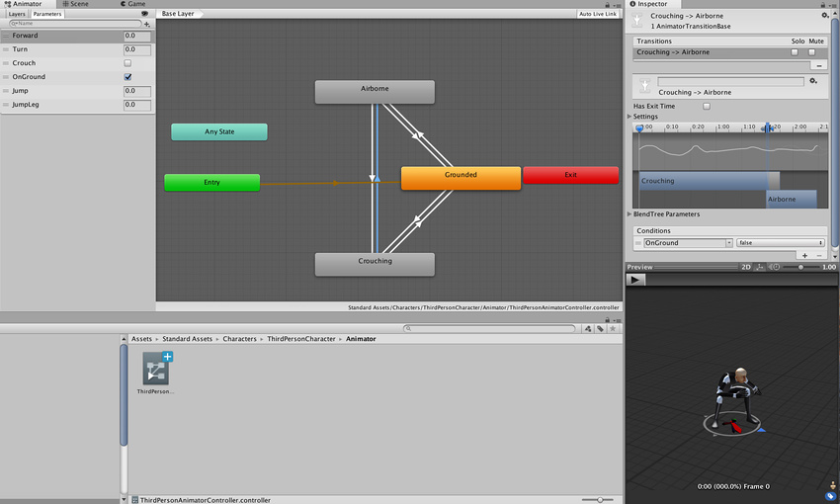840x504 pixels.
Task: Click the Auto Live Link button
Action: pos(597,14)
